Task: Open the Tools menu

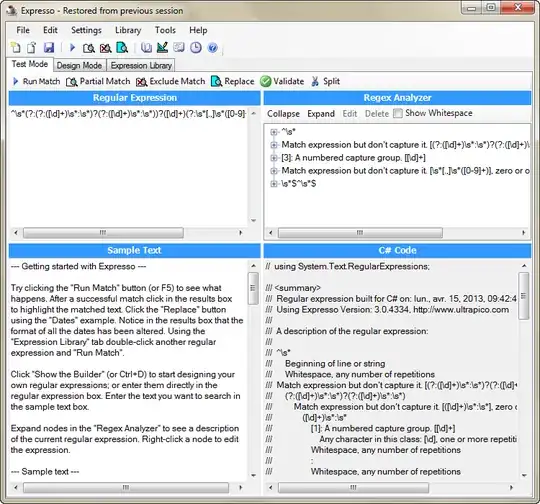Action: pos(165,30)
